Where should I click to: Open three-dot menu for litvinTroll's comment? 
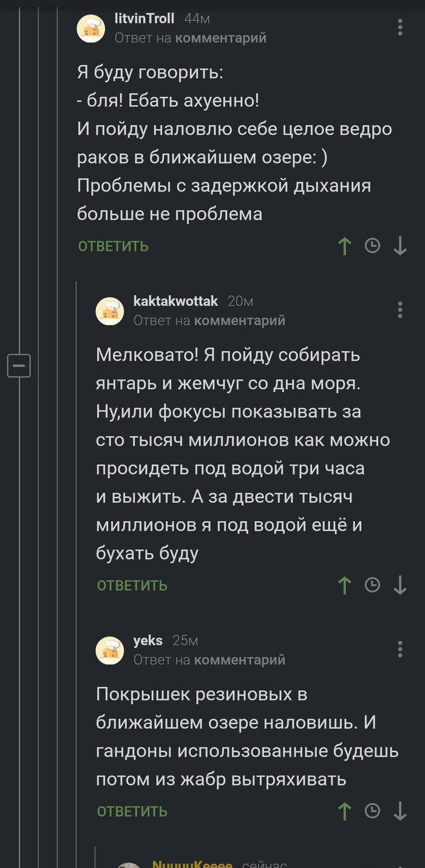(400, 27)
